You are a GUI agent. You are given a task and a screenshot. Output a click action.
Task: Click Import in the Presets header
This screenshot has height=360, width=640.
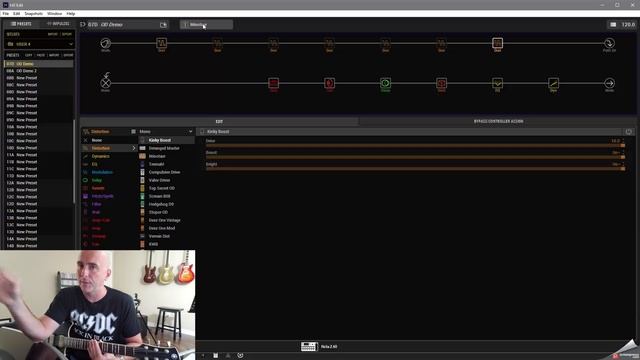tap(54, 55)
